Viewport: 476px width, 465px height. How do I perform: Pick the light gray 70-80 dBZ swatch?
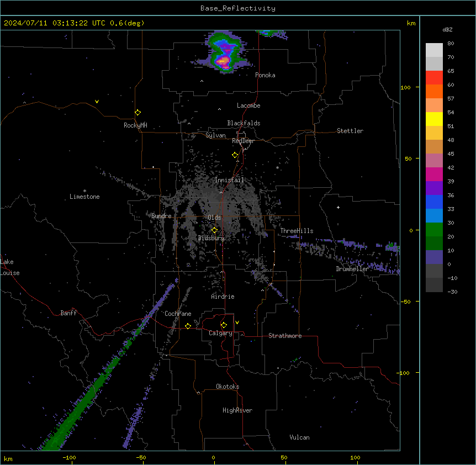434,50
